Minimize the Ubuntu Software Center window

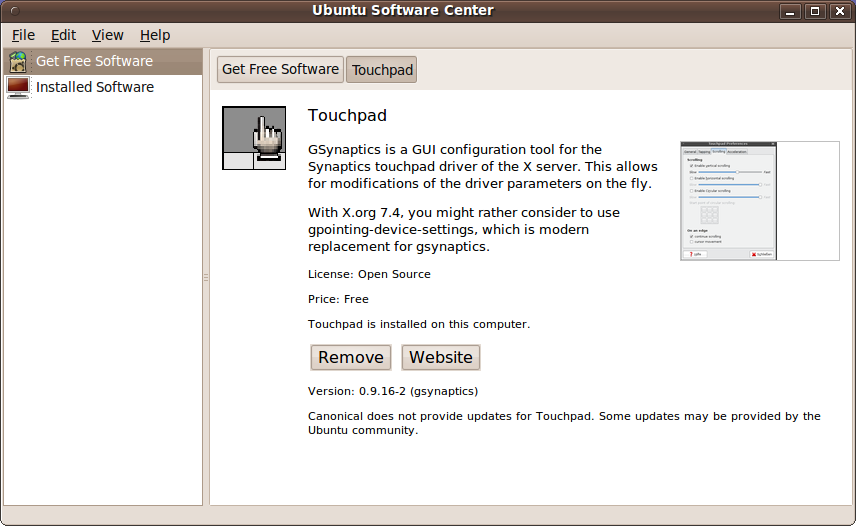point(792,11)
